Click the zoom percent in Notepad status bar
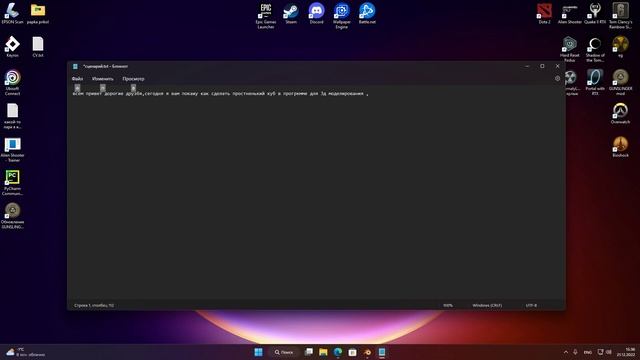This screenshot has height=360, width=640. (x=448, y=305)
